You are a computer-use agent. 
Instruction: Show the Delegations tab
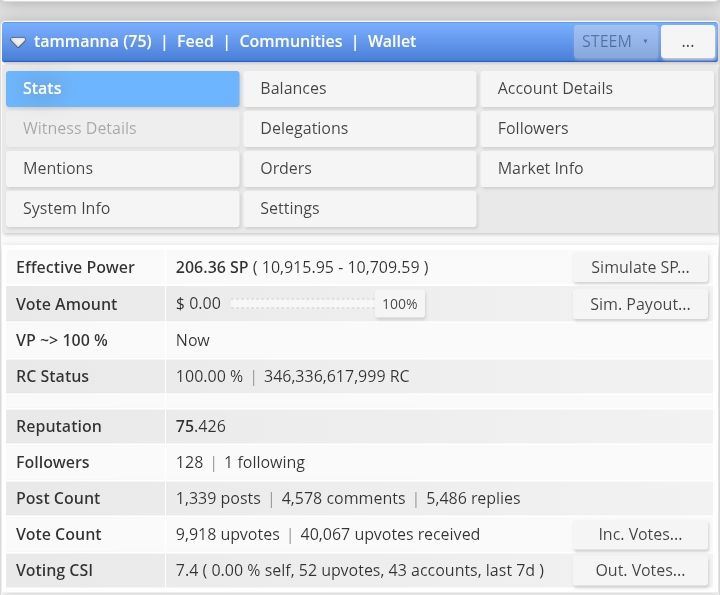pos(360,129)
